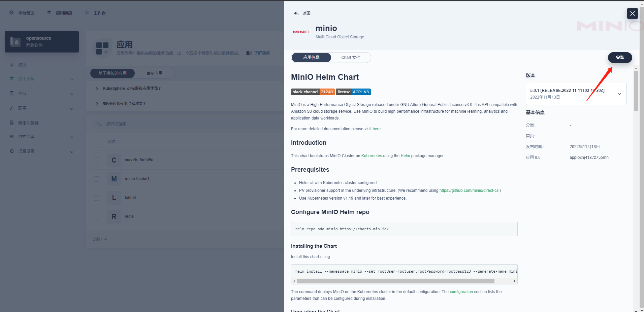Screen dimensions: 644x312
Task: Click the 应用 page header icon
Action: [102, 48]
